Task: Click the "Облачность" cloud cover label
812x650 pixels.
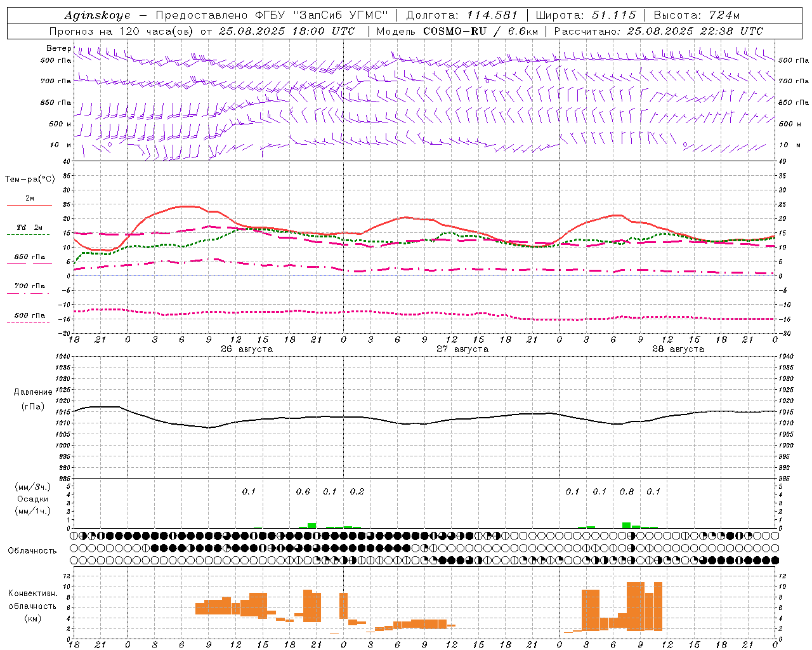Action: (32, 550)
